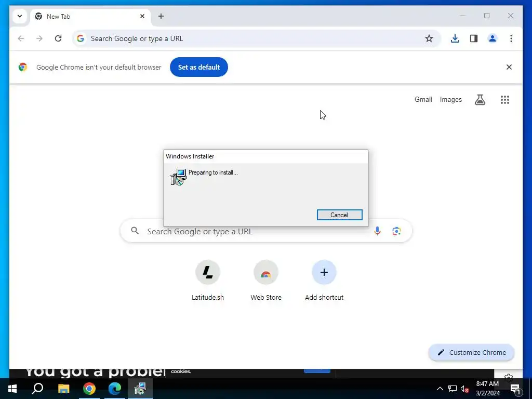
Task: Click Customize Chrome button
Action: 472,353
